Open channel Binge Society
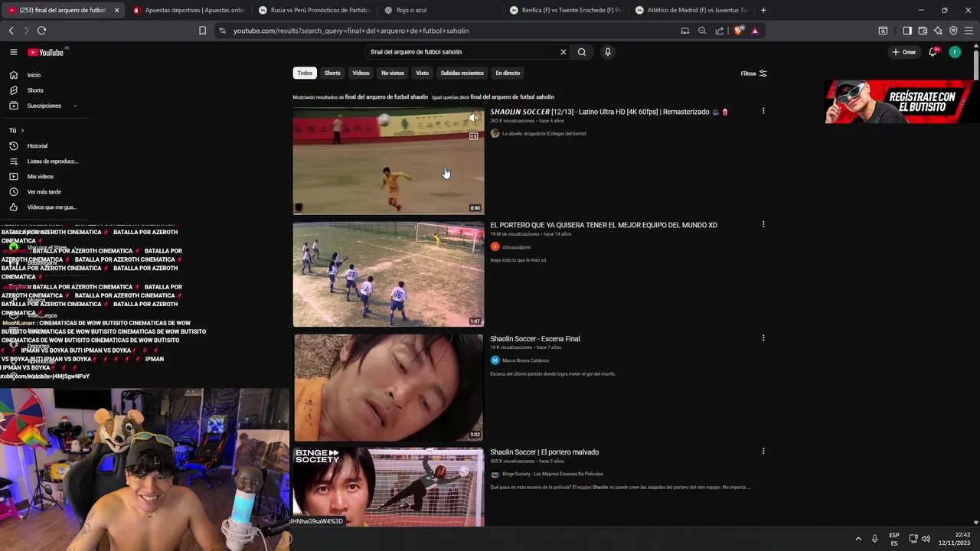Viewport: 980px width, 551px height. [553, 474]
